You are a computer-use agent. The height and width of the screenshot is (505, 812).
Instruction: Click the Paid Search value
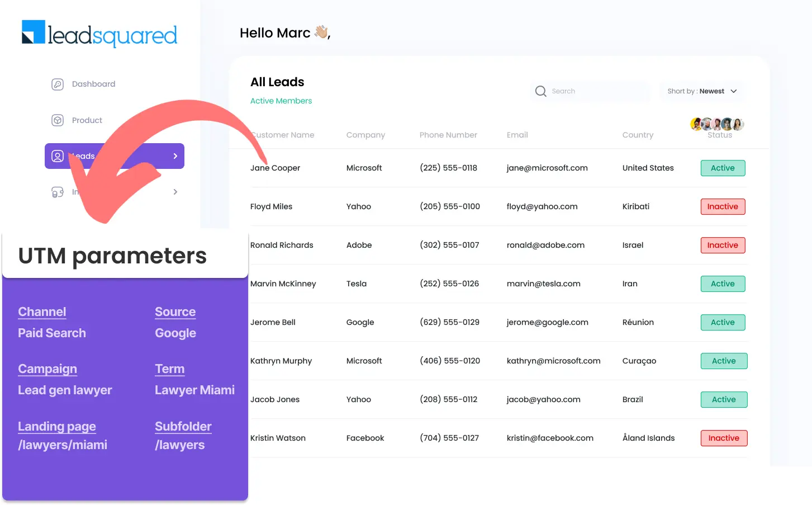[x=52, y=333]
